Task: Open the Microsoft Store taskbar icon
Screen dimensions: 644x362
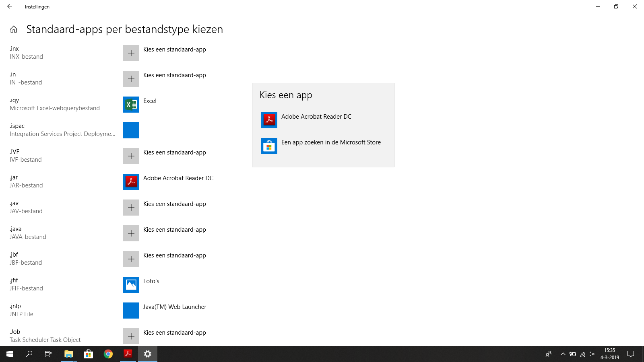Action: (89, 354)
